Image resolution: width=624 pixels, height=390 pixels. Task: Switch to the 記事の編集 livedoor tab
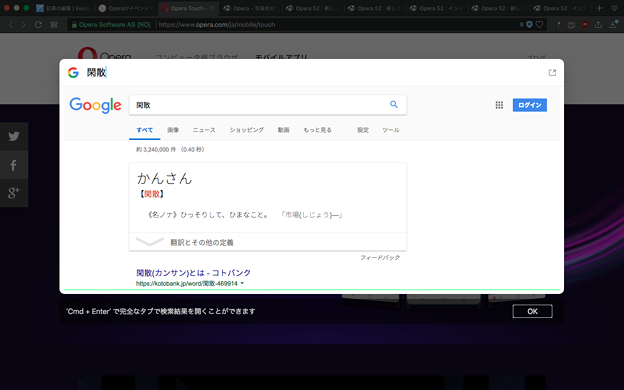click(64, 8)
